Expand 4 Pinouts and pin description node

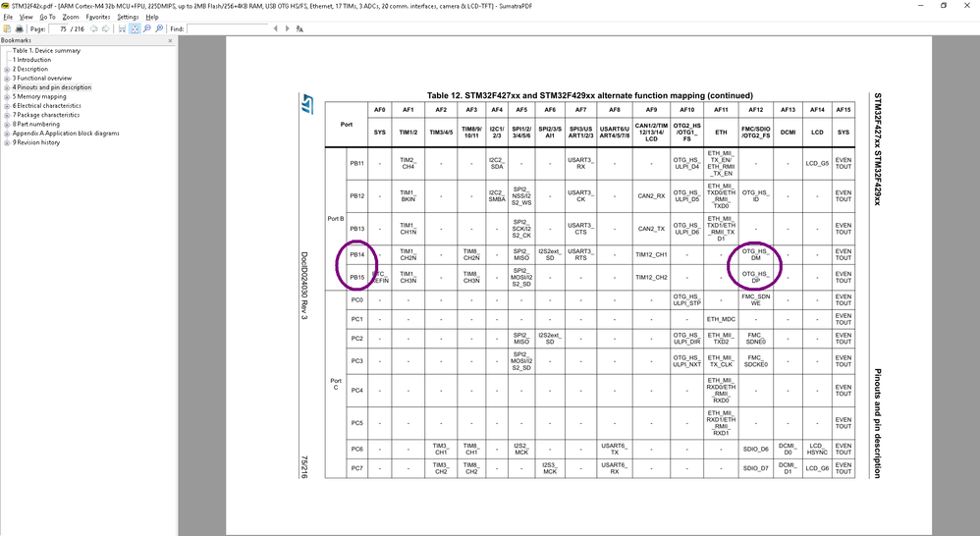[x=7, y=87]
